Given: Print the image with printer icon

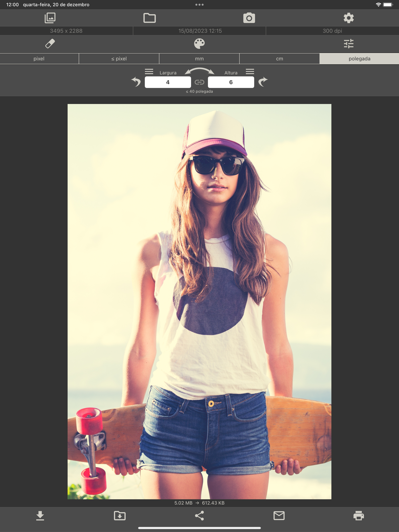Looking at the screenshot, I should 358,516.
